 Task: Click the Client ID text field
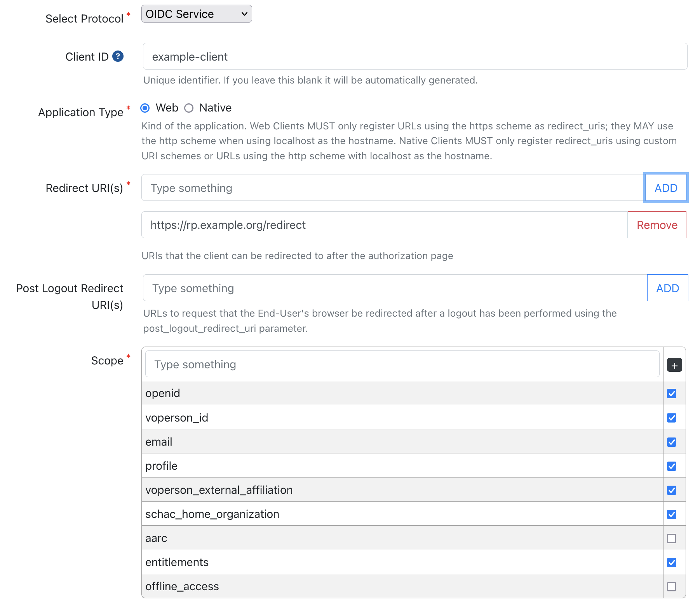[350, 56]
